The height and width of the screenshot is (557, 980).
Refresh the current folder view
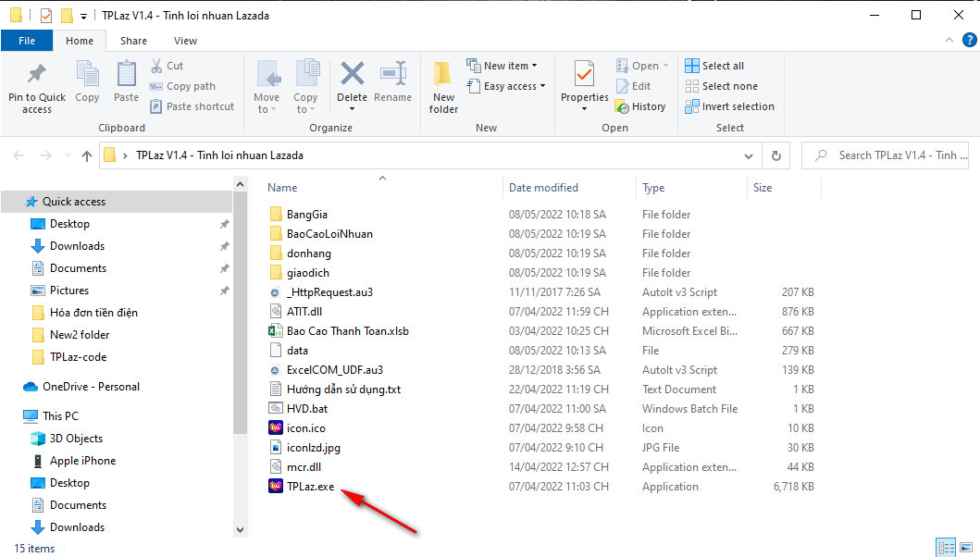[775, 155]
